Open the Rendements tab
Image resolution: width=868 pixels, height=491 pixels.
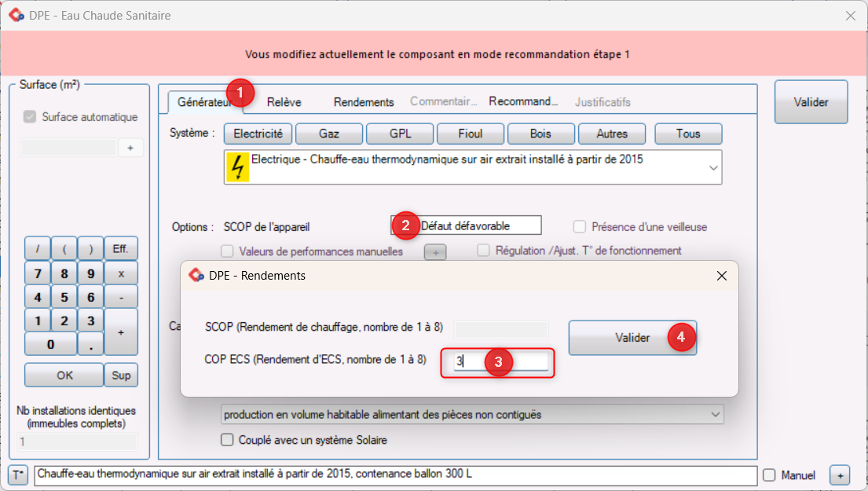[x=363, y=102]
